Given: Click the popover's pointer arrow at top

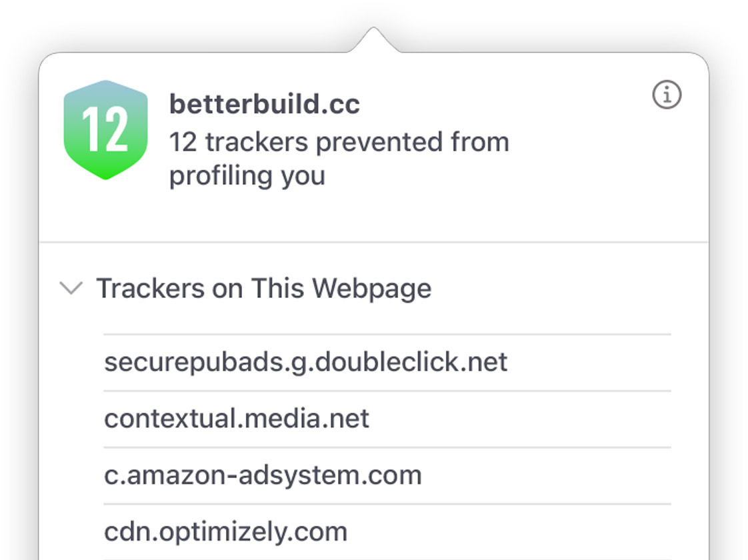Looking at the screenshot, I should [x=373, y=40].
